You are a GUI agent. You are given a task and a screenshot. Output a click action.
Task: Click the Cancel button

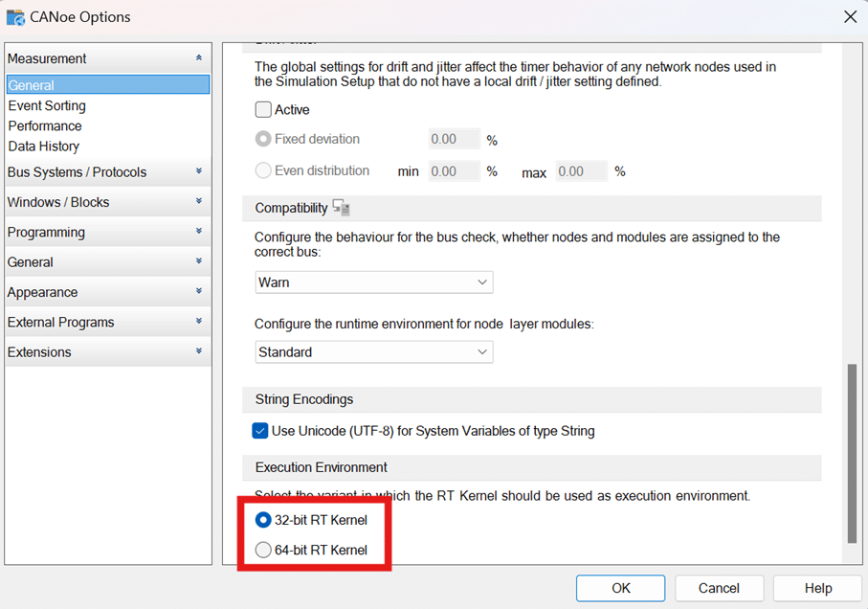(x=719, y=588)
